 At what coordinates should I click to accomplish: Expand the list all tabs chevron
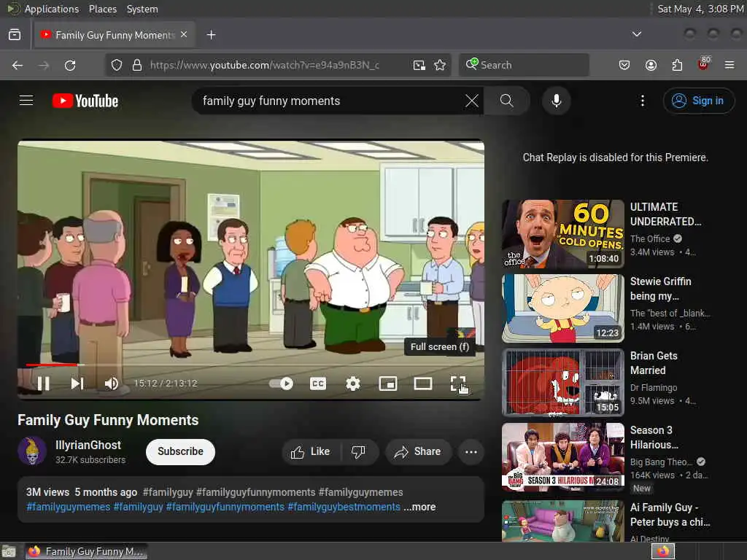point(636,34)
